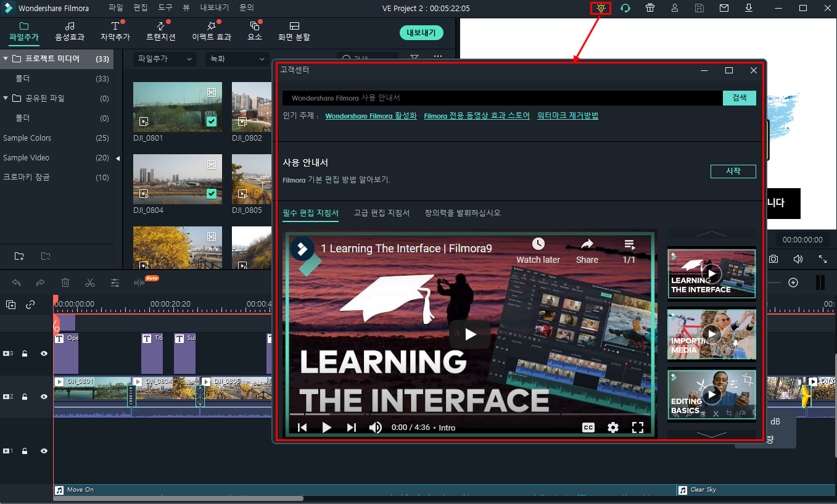837x504 pixels.
Task: Select IMPORTING MEDIA video thumbnail
Action: pyautogui.click(x=712, y=335)
